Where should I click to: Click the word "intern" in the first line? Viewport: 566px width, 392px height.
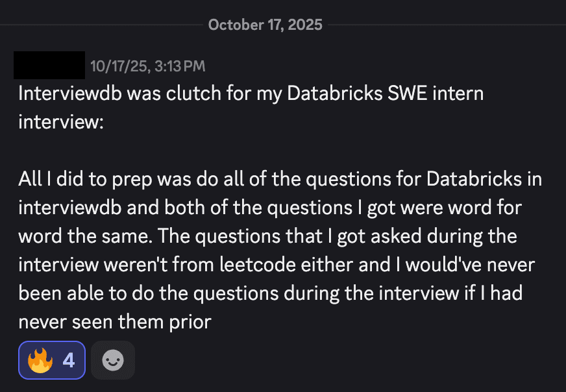[x=459, y=93]
